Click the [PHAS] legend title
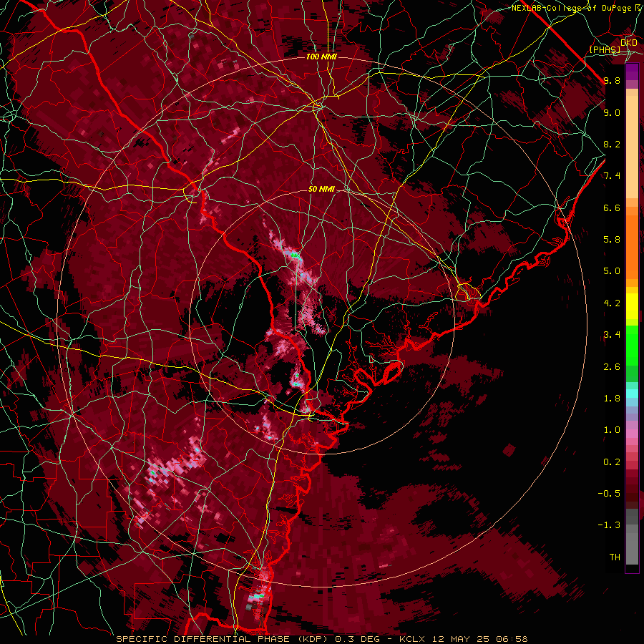Viewport: 644px width, 644px height. (x=605, y=49)
